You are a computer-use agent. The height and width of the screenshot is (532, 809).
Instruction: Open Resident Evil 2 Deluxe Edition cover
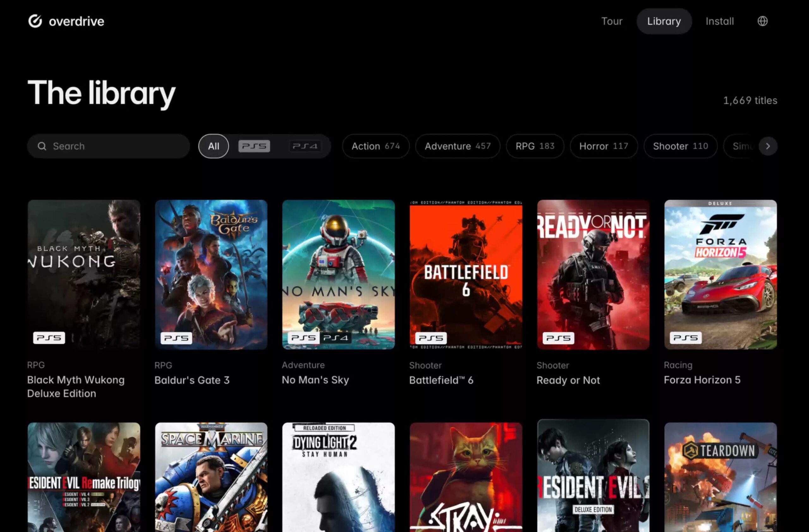(593, 476)
